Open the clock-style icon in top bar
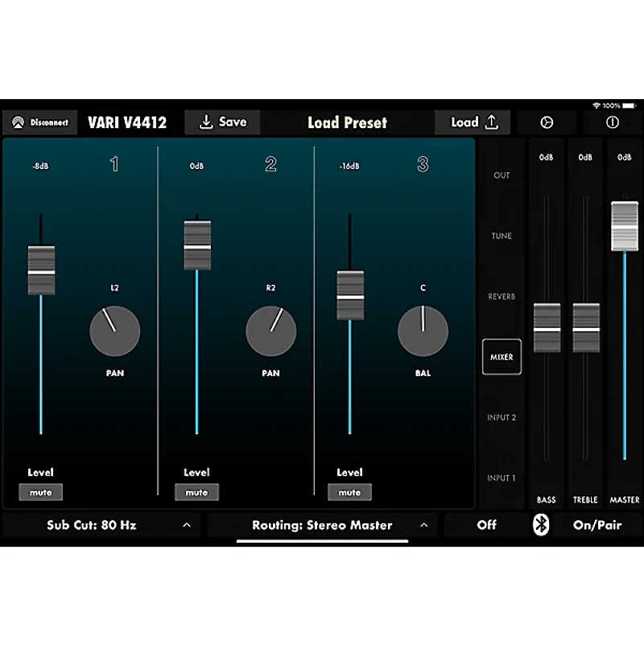This screenshot has width=644, height=645. pyautogui.click(x=547, y=122)
